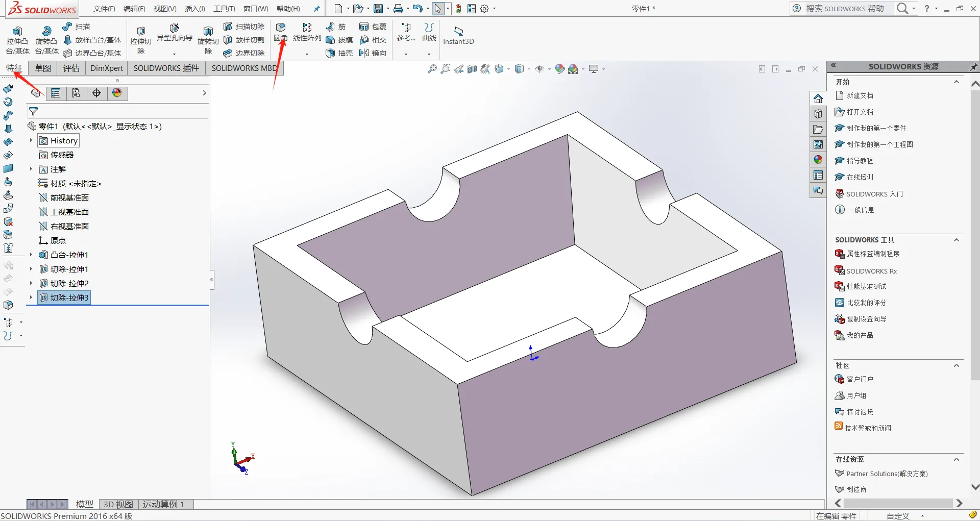Viewport: 980px width, 521px height.
Task: Select the 旋转凸台/基体 revolve boss tool
Action: click(46, 40)
